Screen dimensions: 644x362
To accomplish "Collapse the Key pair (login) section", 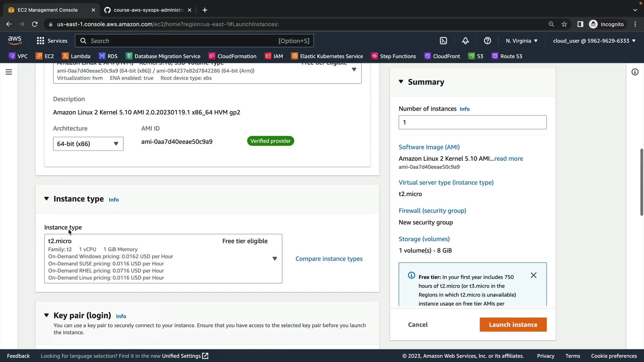I will coord(46,315).
